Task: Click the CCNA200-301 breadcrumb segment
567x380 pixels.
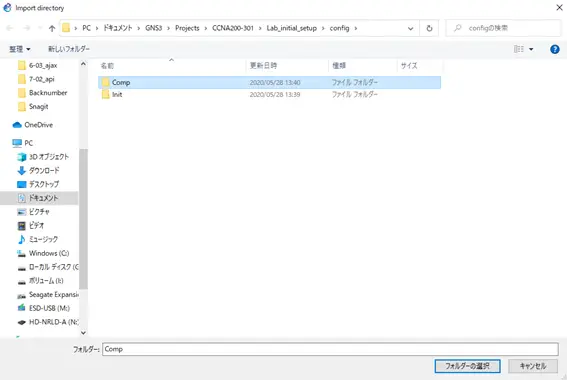Action: [x=233, y=28]
